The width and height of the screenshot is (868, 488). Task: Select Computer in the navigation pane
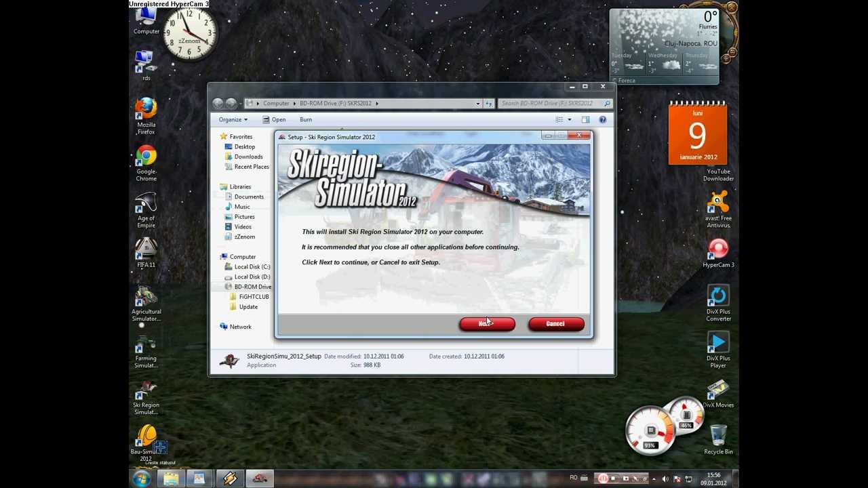tap(237, 257)
